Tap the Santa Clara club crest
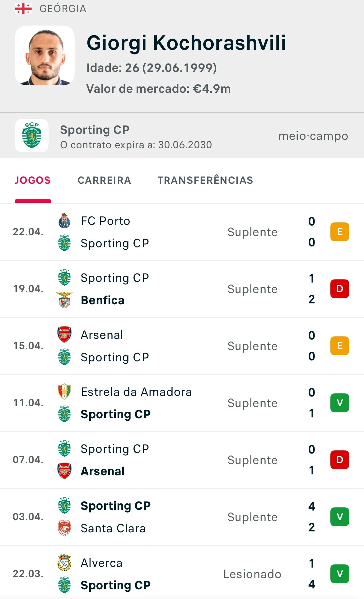This screenshot has height=599, width=364. pos(64,528)
